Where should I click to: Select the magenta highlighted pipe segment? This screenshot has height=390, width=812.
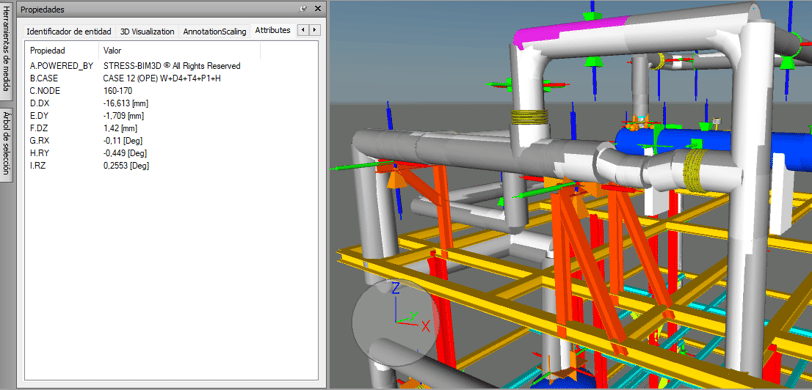570,30
